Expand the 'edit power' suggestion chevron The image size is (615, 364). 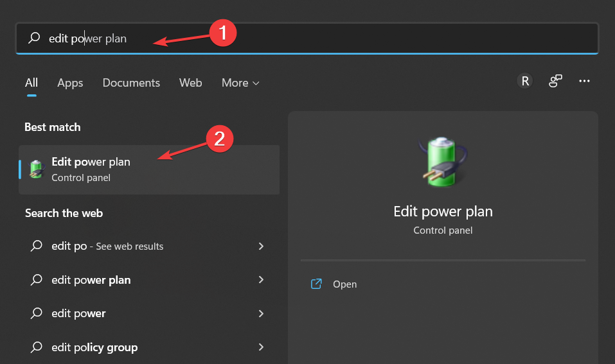pyautogui.click(x=261, y=313)
